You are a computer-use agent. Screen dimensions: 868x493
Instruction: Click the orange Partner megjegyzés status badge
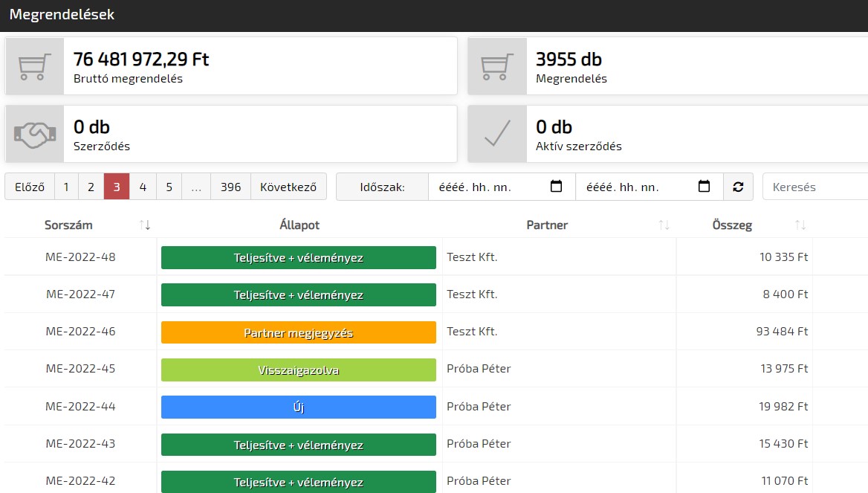pos(298,332)
